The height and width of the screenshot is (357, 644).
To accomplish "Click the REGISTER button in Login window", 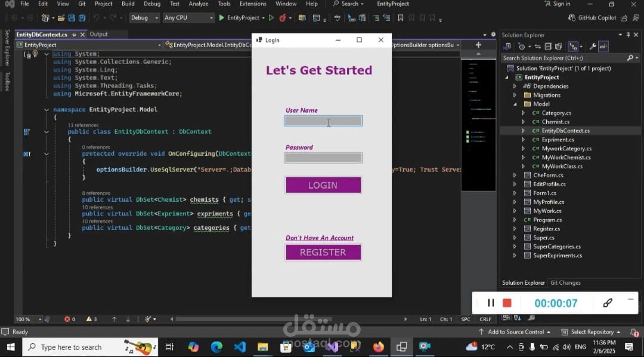I will tap(323, 252).
